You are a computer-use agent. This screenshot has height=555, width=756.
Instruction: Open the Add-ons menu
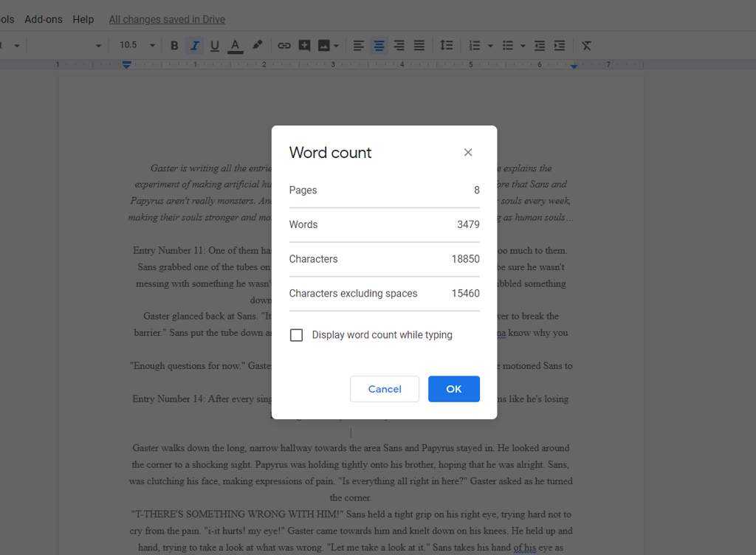point(44,19)
